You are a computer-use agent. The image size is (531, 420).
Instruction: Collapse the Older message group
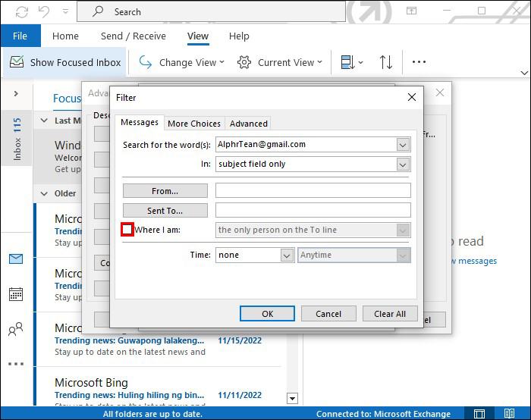[44, 193]
